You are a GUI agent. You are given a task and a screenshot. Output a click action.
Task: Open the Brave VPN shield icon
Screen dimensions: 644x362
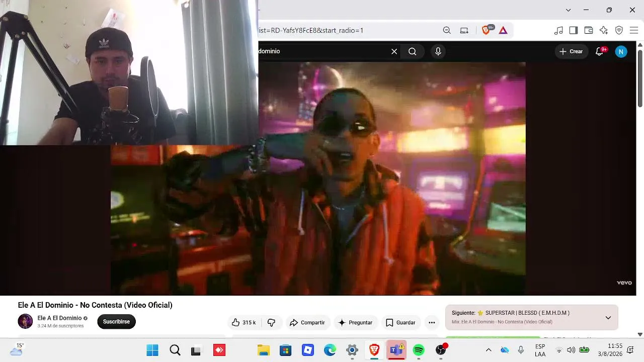tap(619, 30)
